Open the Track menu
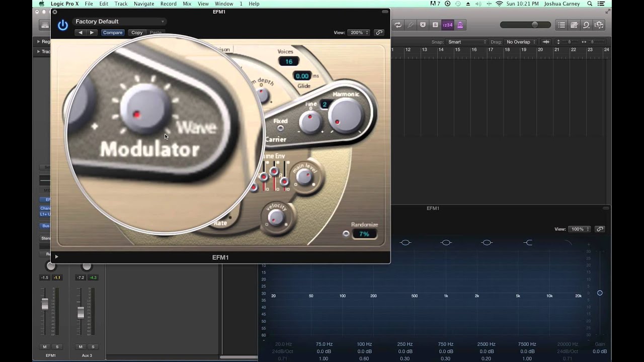 pos(121,4)
